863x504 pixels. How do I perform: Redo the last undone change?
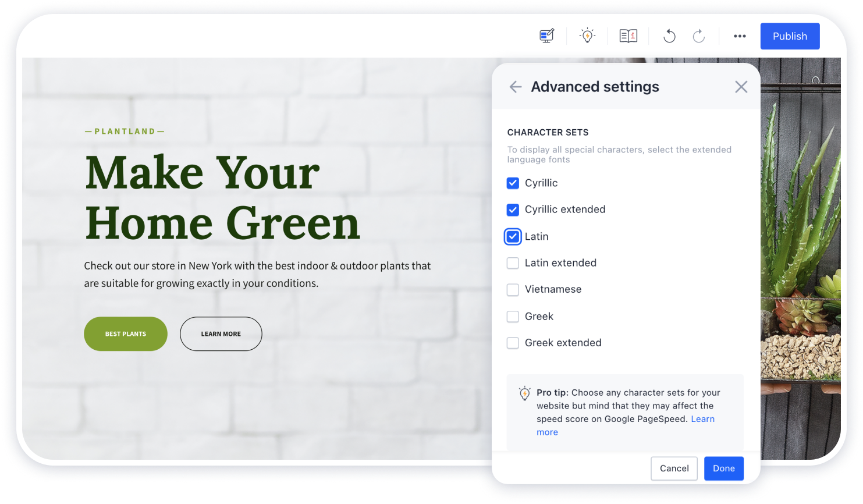tap(699, 36)
